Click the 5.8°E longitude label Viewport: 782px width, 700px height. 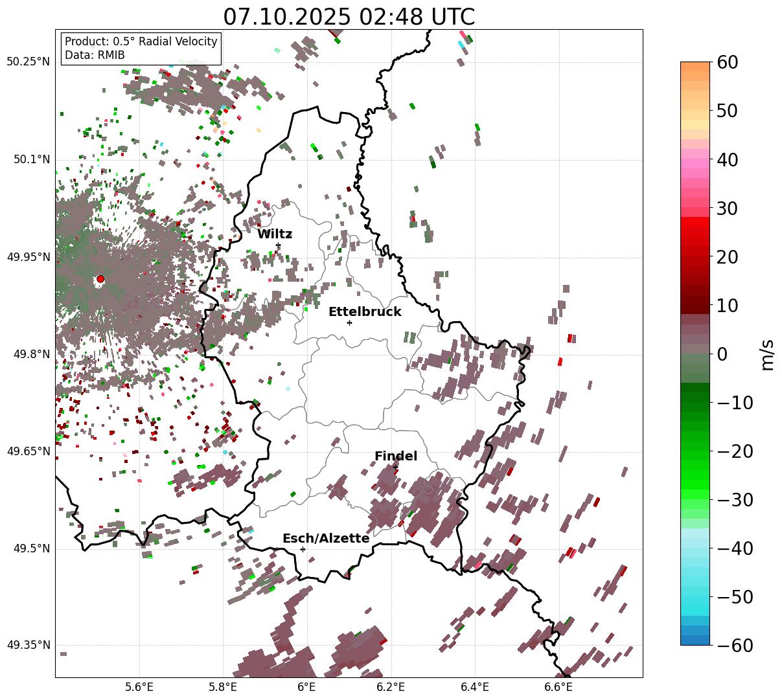click(223, 687)
